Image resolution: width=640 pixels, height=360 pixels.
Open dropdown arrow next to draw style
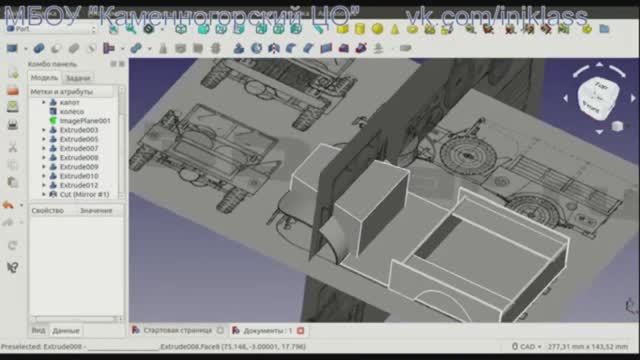click(x=162, y=29)
